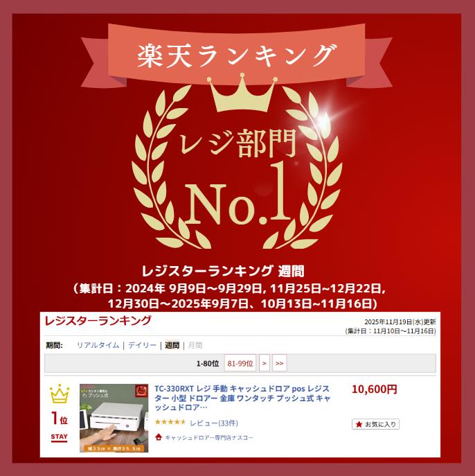This screenshot has height=476, width=475.
Task: Switch to リアルタイム ranking period
Action: point(98,345)
